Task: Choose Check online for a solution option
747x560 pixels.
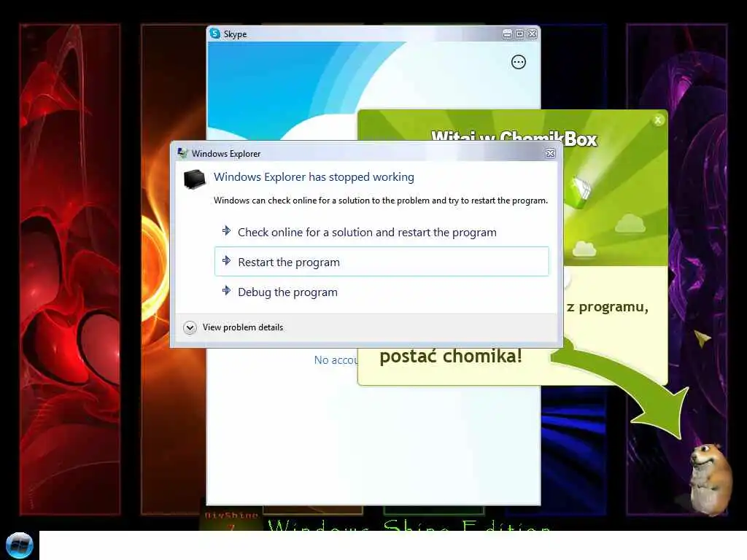Action: tap(382, 232)
